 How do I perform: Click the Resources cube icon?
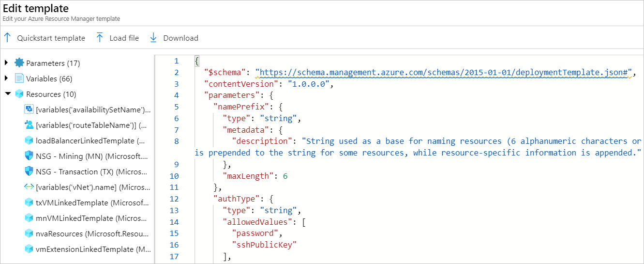[19, 94]
